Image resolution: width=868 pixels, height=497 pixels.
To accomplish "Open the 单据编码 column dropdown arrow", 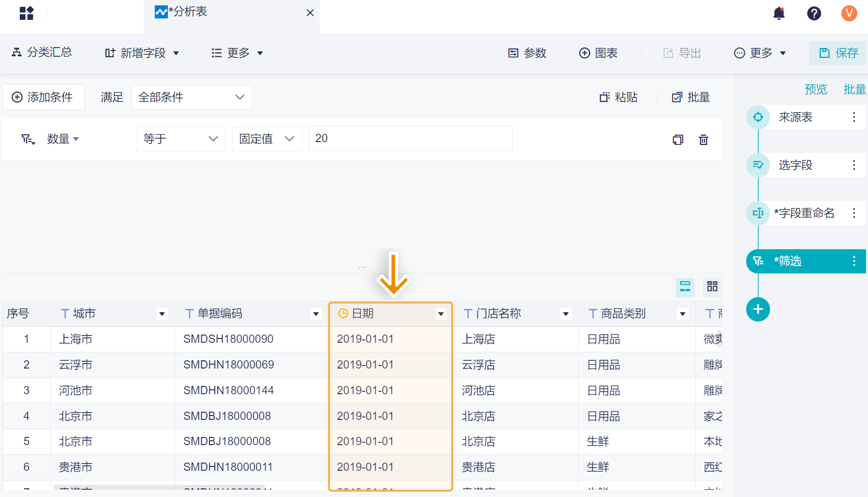I will coord(316,314).
